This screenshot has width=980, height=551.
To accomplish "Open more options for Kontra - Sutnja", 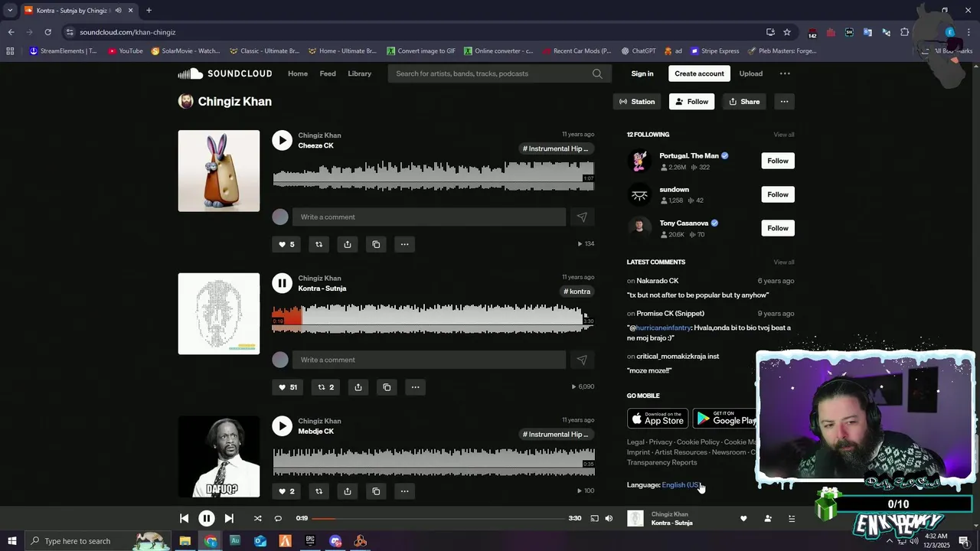I will [x=415, y=387].
